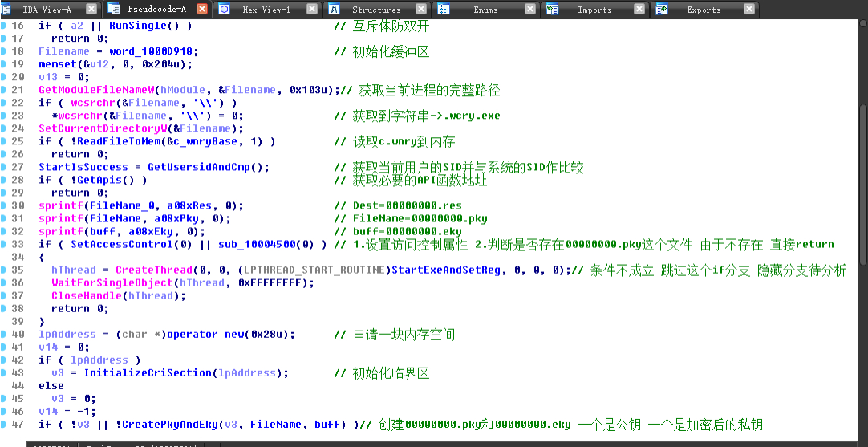Click GetModuleFileNameW on line 21
868x447 pixels.
(x=97, y=90)
